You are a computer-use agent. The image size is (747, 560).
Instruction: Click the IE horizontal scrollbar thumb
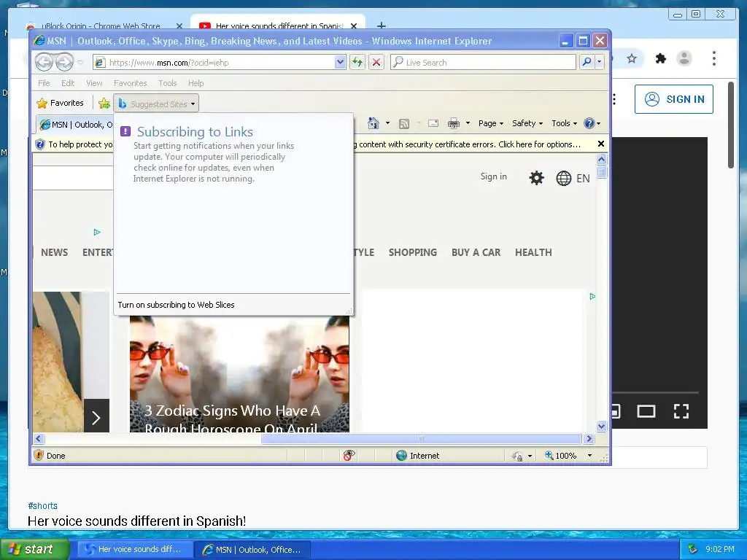click(421, 438)
